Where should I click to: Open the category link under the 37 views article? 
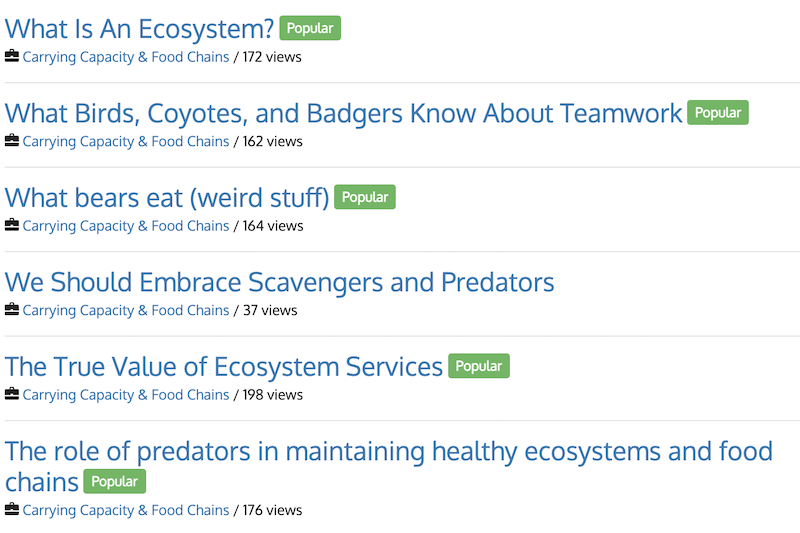(126, 310)
